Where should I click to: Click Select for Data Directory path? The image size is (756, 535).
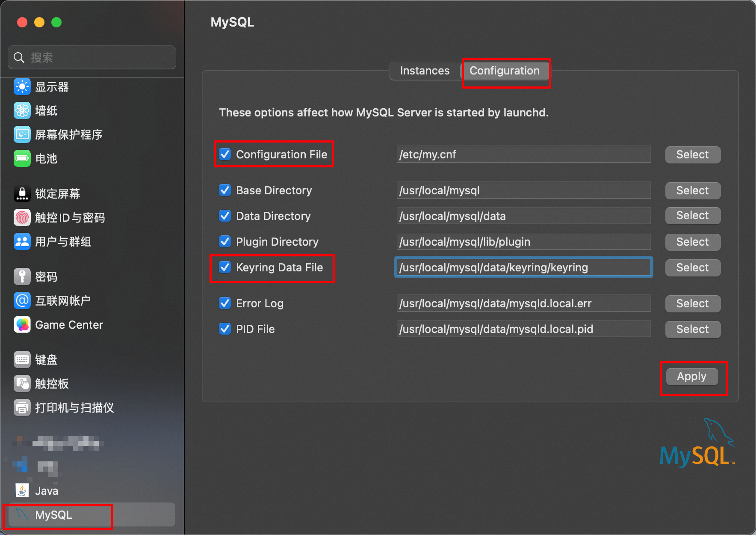[693, 216]
